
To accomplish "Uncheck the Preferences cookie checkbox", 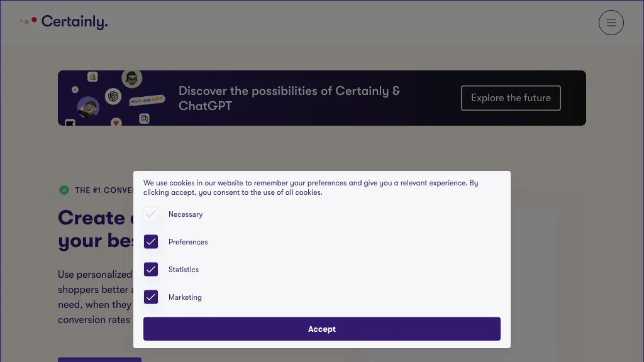I will coord(151,241).
